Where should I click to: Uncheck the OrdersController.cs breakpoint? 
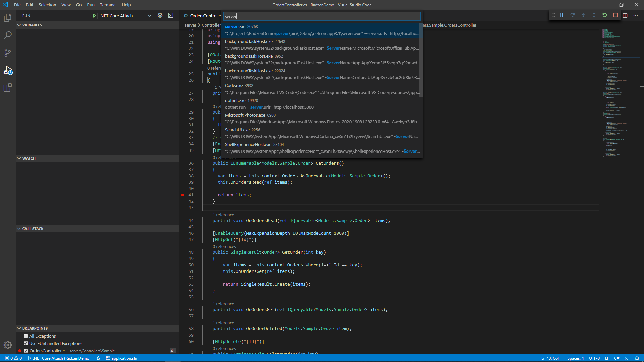click(x=26, y=351)
